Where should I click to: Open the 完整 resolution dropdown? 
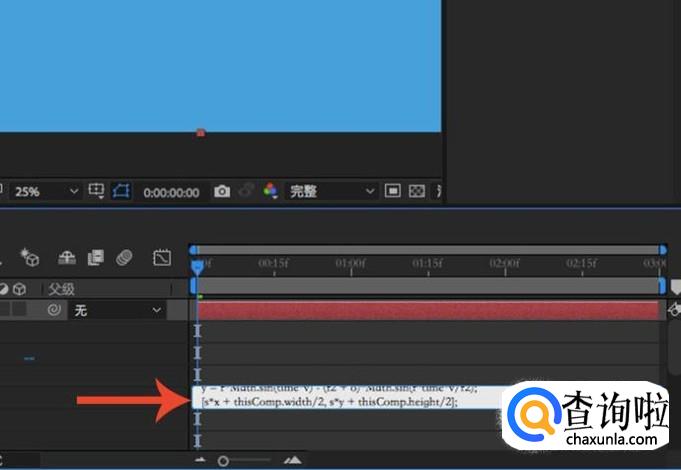[331, 191]
